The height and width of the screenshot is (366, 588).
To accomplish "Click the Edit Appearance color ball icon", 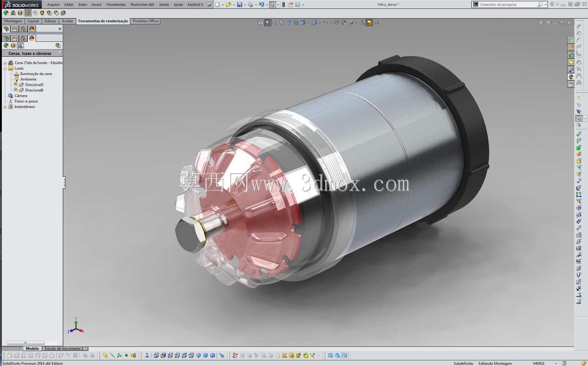I will (x=6, y=13).
